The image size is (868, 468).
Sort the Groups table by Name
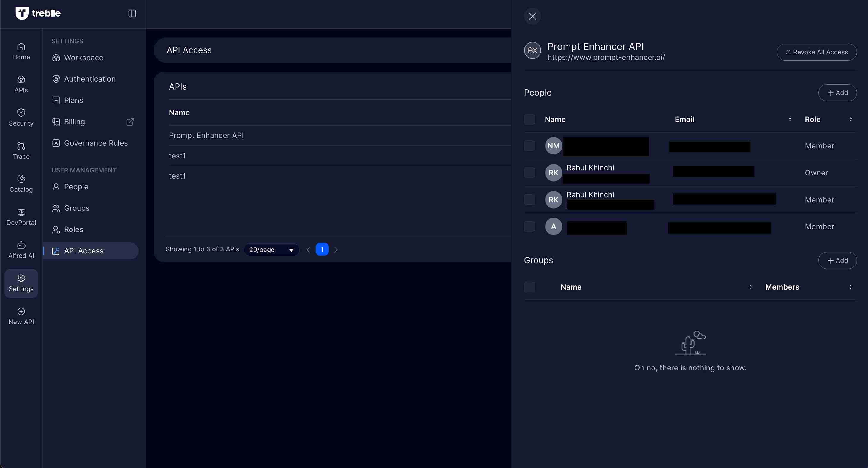[x=750, y=287]
